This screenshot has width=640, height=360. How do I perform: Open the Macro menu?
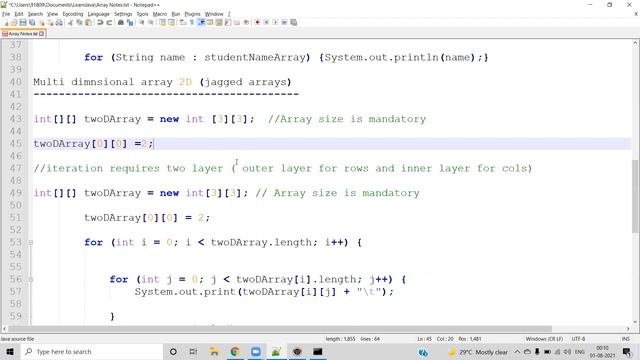[160, 14]
